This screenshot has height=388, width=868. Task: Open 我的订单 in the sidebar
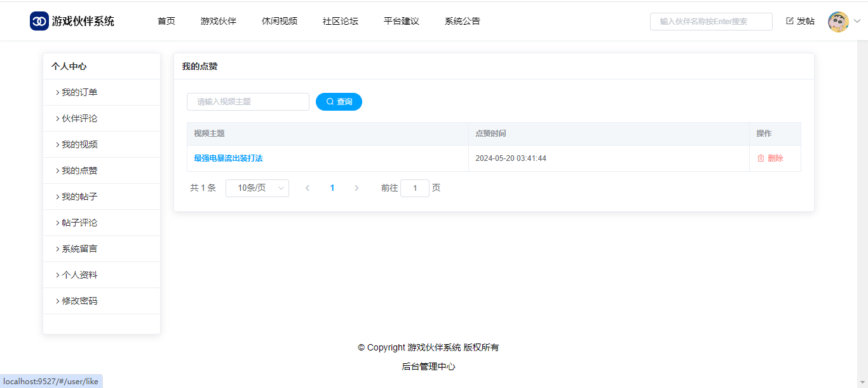[102, 92]
